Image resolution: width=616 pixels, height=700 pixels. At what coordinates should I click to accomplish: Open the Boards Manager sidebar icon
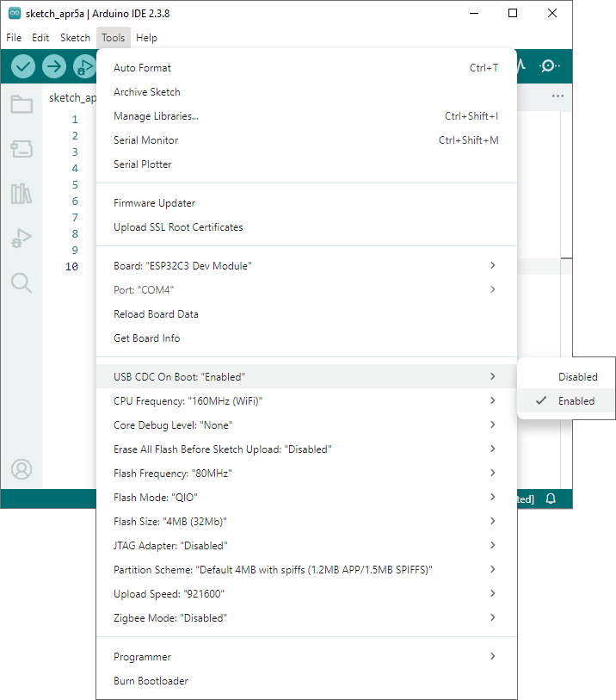[x=22, y=149]
